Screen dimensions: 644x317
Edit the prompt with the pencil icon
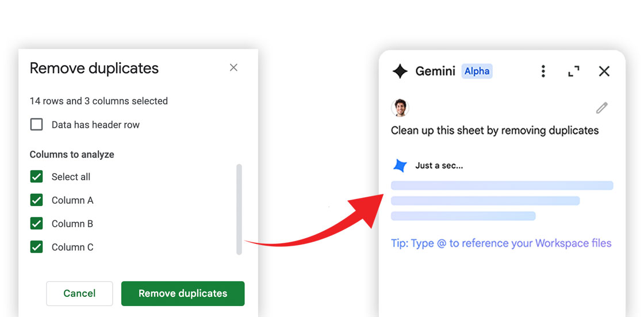(x=601, y=108)
